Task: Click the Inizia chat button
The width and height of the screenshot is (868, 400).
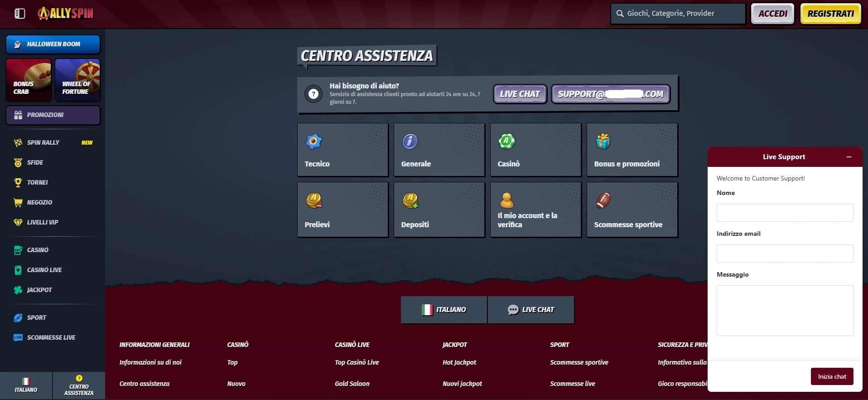Action: (832, 376)
